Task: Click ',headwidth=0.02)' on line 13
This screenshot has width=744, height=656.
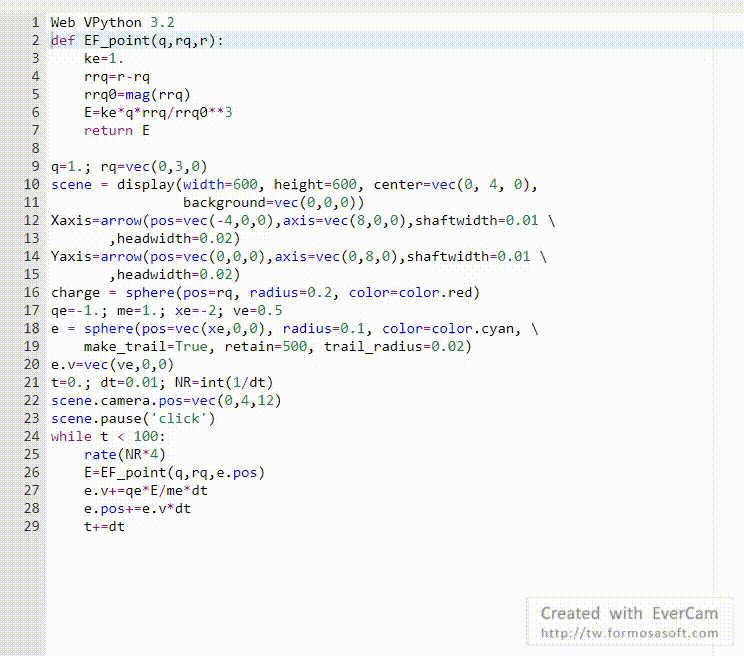Action: click(175, 239)
